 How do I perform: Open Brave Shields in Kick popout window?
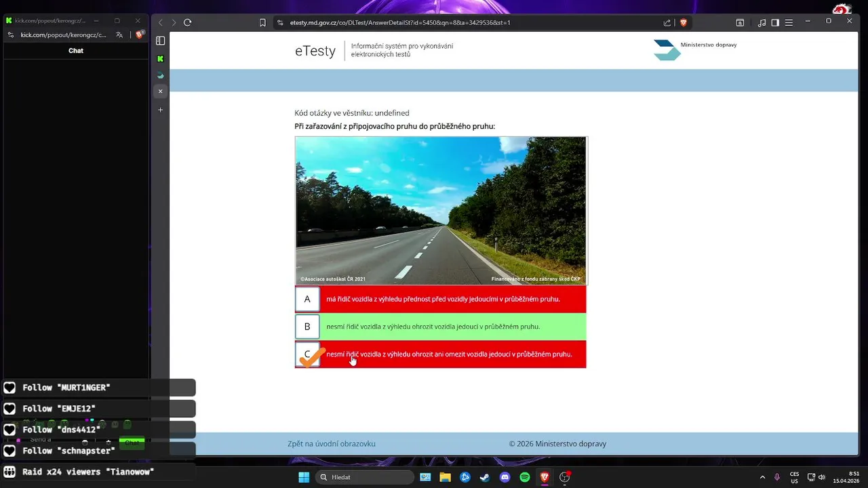(139, 35)
